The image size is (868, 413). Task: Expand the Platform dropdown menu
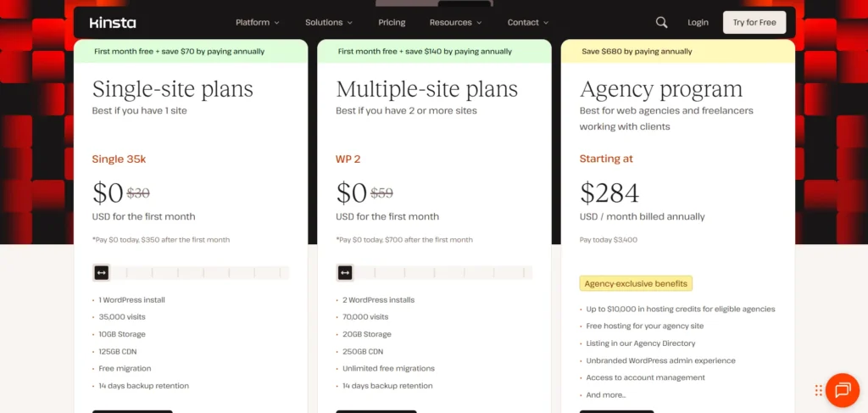click(257, 22)
